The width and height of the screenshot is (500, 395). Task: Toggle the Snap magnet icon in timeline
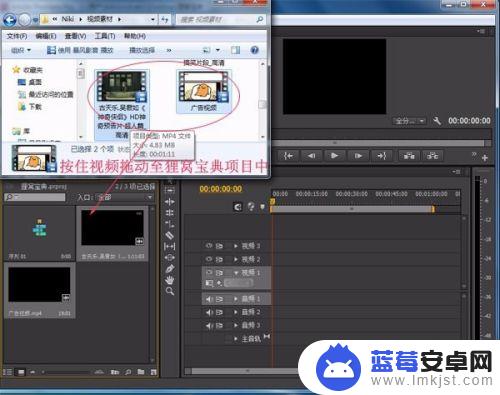click(x=238, y=207)
